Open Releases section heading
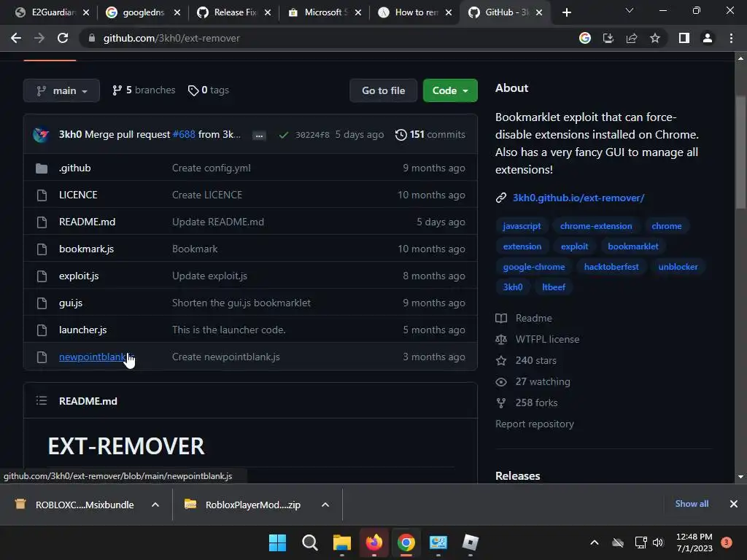This screenshot has height=560, width=747. tap(517, 475)
